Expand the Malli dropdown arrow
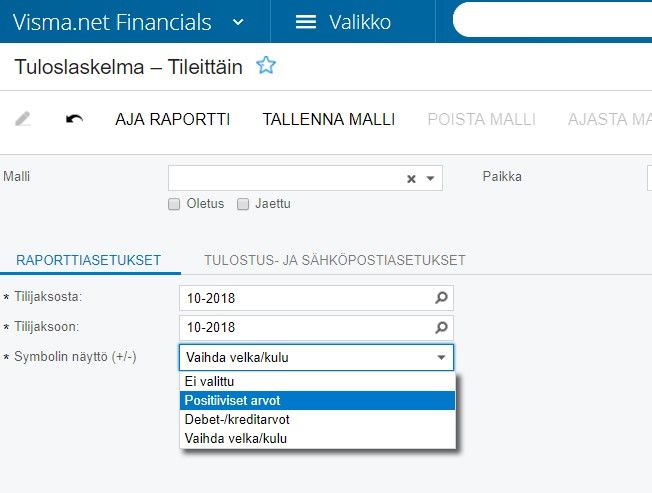This screenshot has width=652, height=493. click(430, 179)
